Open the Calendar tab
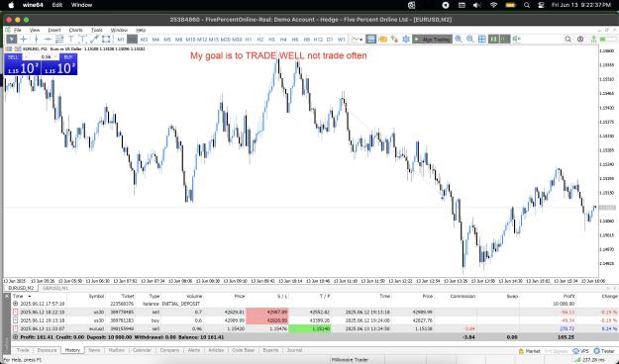Screen dimensions: 619x364 142,350
